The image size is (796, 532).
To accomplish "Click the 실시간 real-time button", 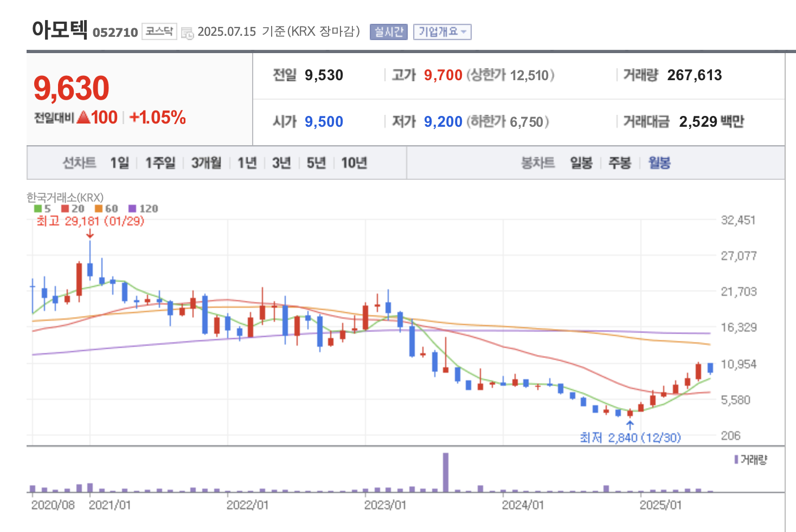I will click(389, 32).
